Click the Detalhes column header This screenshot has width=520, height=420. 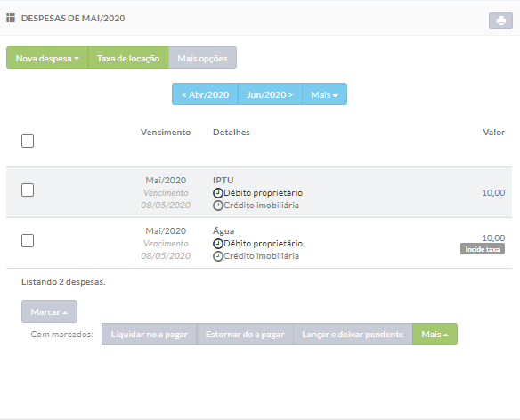coord(232,133)
